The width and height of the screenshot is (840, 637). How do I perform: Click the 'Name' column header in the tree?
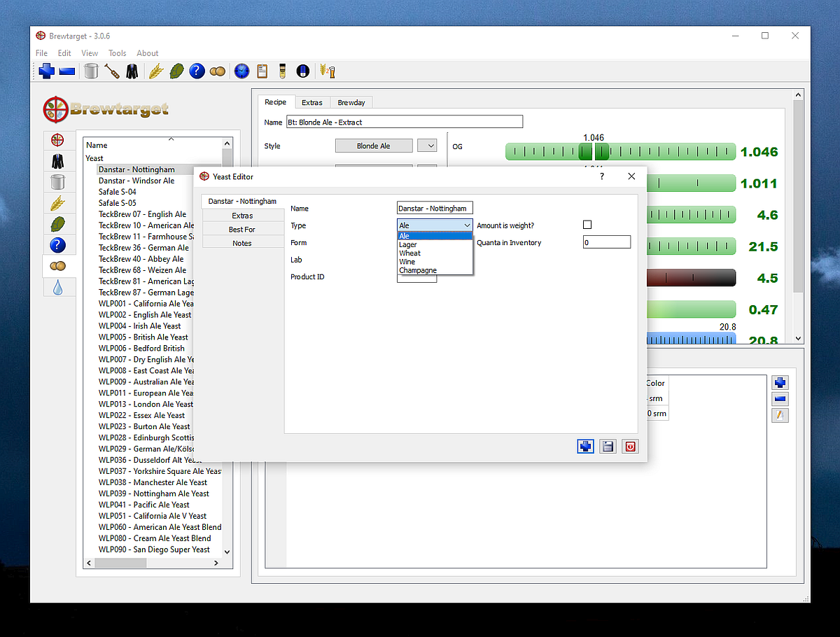pos(153,145)
